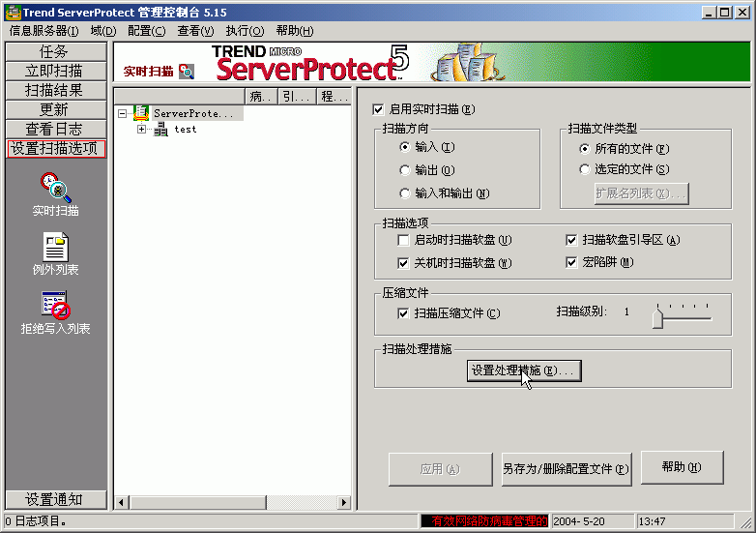Collapse the ServerProtect root node
This screenshot has height=533, width=756.
coord(122,113)
